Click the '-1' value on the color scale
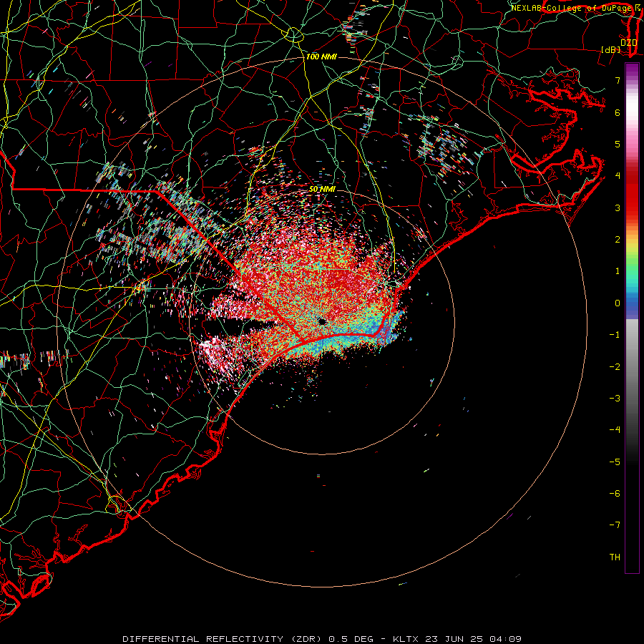This screenshot has width=644, height=644. coord(615,335)
